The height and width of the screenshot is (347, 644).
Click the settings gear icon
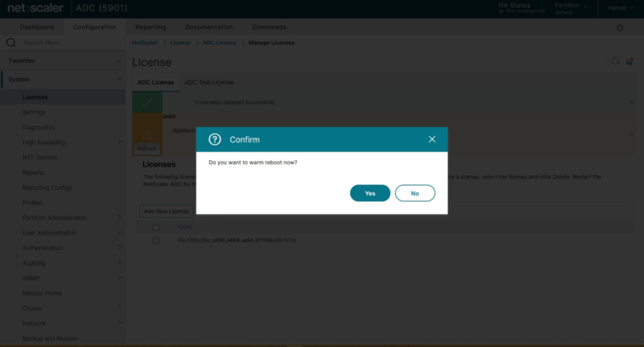pos(620,27)
